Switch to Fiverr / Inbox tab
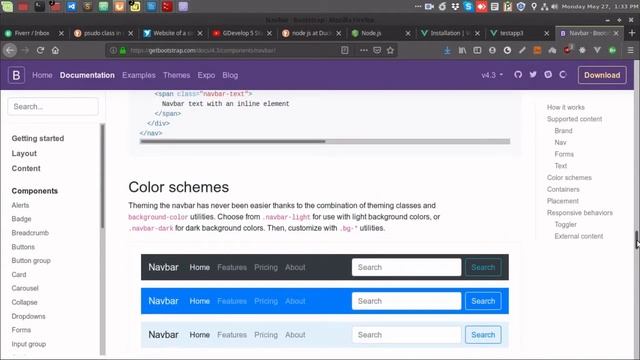Image resolution: width=640 pixels, height=360 pixels. pyautogui.click(x=34, y=33)
